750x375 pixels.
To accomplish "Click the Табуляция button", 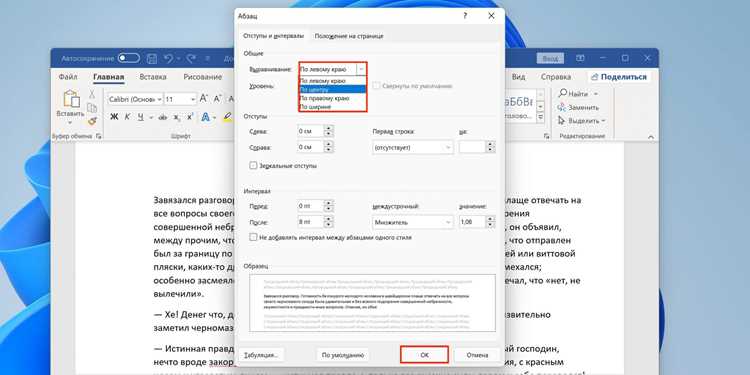I will 262,355.
